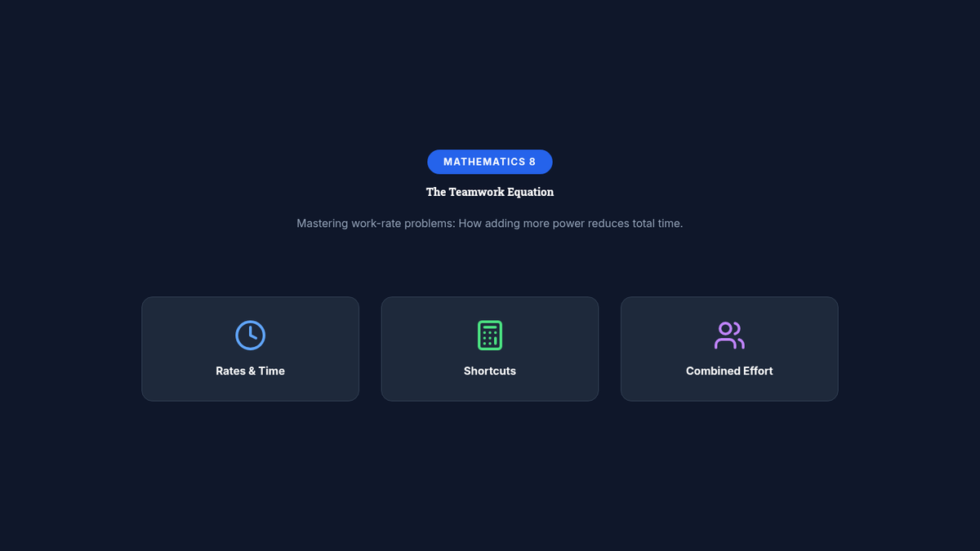
Task: Open the Combined Effort card
Action: 729,349
